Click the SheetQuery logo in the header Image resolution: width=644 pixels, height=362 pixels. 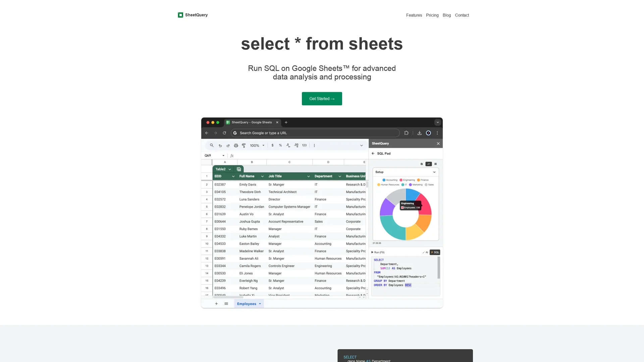click(193, 15)
